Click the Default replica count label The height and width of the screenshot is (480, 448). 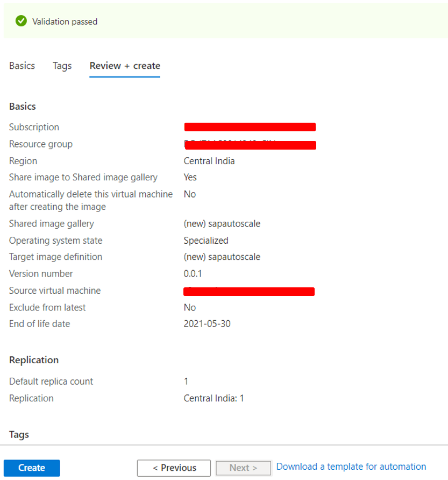click(51, 382)
